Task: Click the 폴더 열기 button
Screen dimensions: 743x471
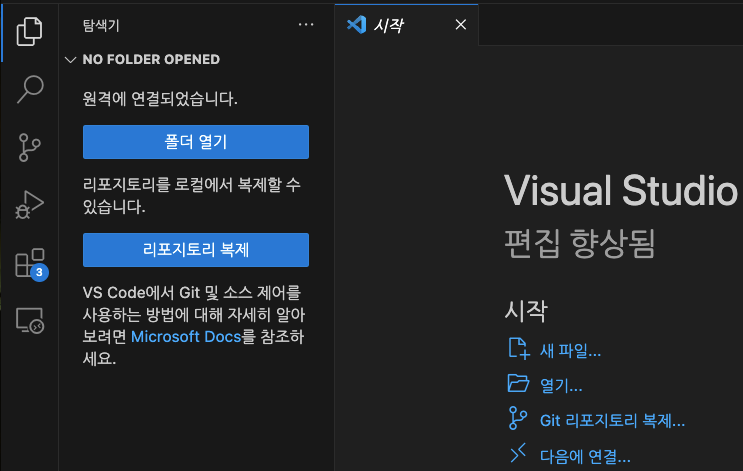Action: (x=196, y=142)
